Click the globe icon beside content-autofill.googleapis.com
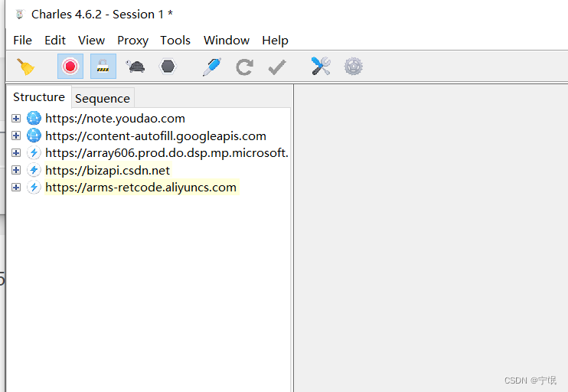This screenshot has height=392, width=568. tap(34, 136)
